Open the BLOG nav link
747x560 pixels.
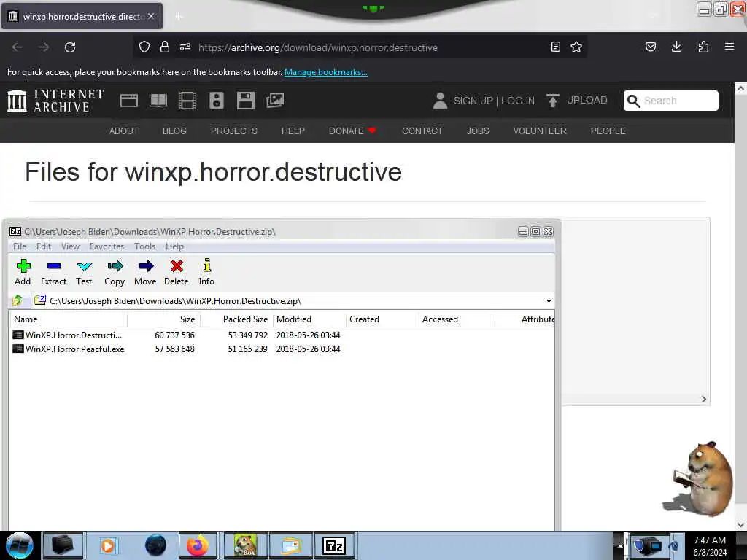(174, 131)
